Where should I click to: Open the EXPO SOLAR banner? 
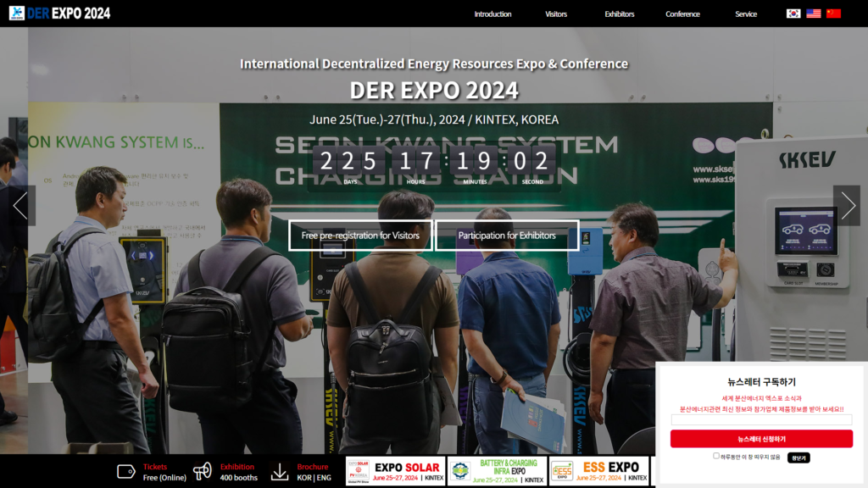[395, 471]
